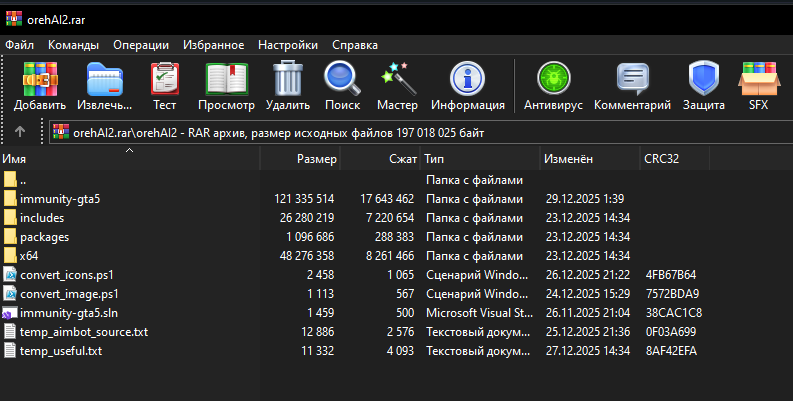
Task: Click the Удалить trash can icon
Action: pyautogui.click(x=288, y=78)
